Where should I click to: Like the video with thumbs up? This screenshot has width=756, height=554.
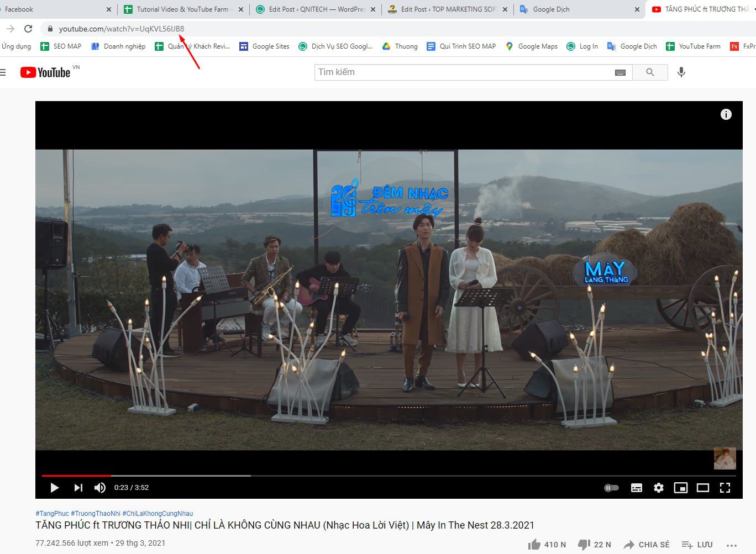click(x=547, y=545)
